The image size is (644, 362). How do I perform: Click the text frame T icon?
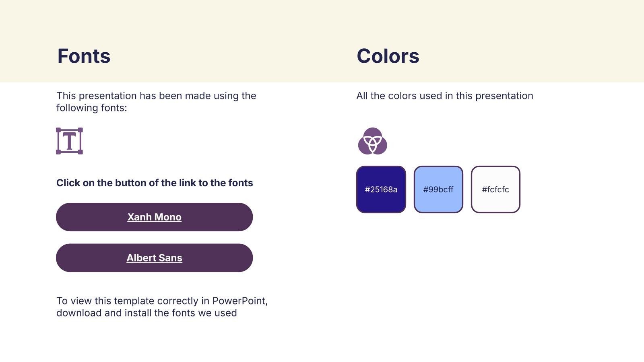pyautogui.click(x=69, y=141)
